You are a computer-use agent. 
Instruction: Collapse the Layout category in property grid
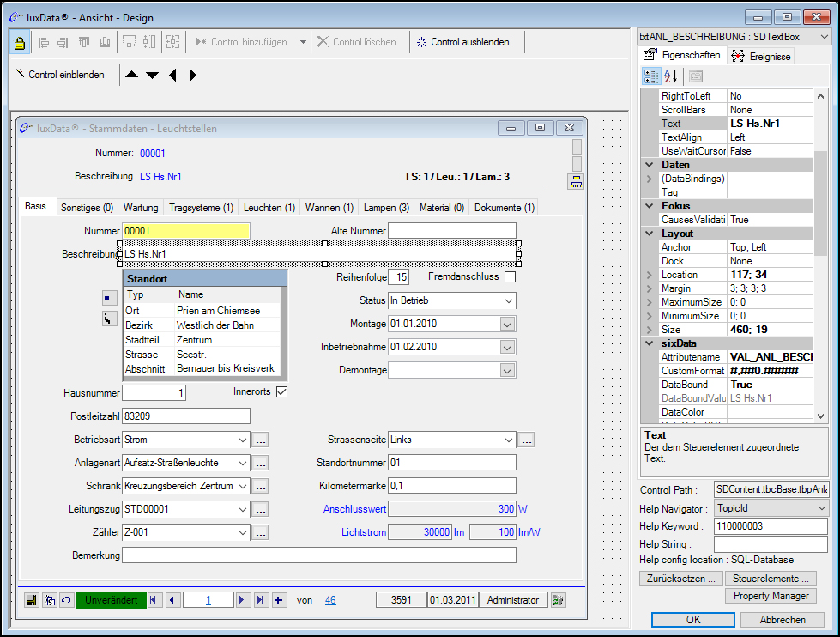pos(650,234)
